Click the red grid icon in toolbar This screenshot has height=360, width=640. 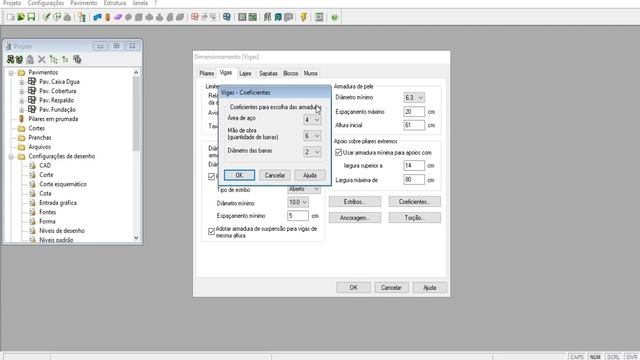click(195, 17)
